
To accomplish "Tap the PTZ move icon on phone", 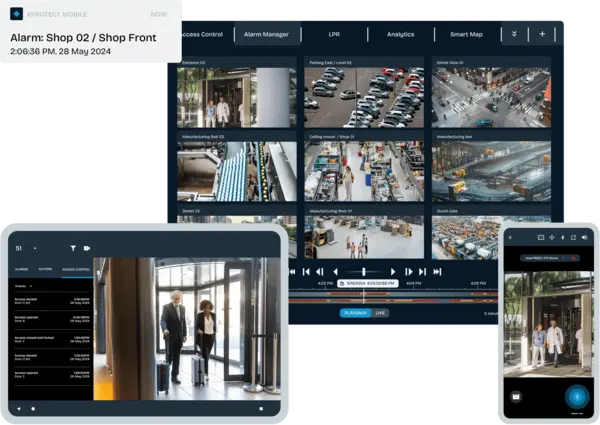I will click(552, 238).
